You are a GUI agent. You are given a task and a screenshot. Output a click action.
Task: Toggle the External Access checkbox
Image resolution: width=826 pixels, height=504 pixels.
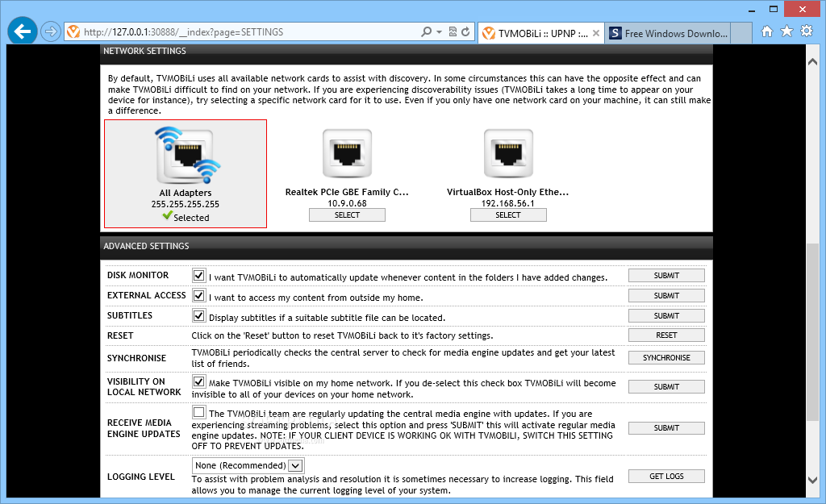pyautogui.click(x=198, y=295)
